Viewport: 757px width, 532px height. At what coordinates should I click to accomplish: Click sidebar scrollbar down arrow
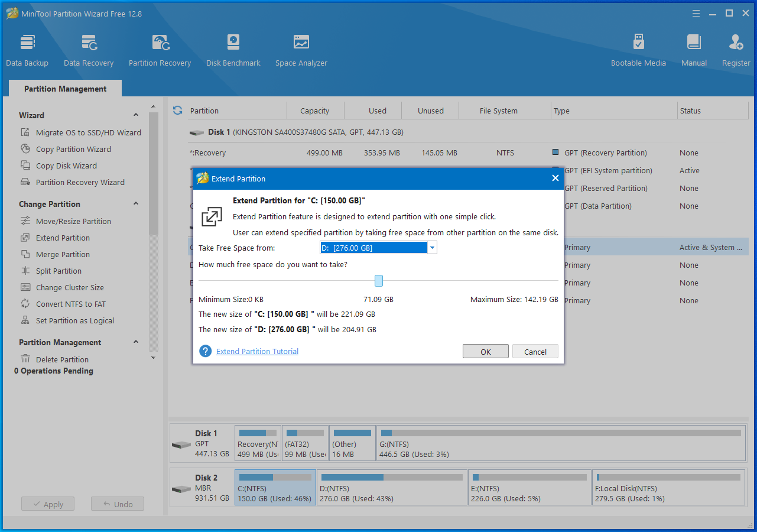pyautogui.click(x=153, y=357)
